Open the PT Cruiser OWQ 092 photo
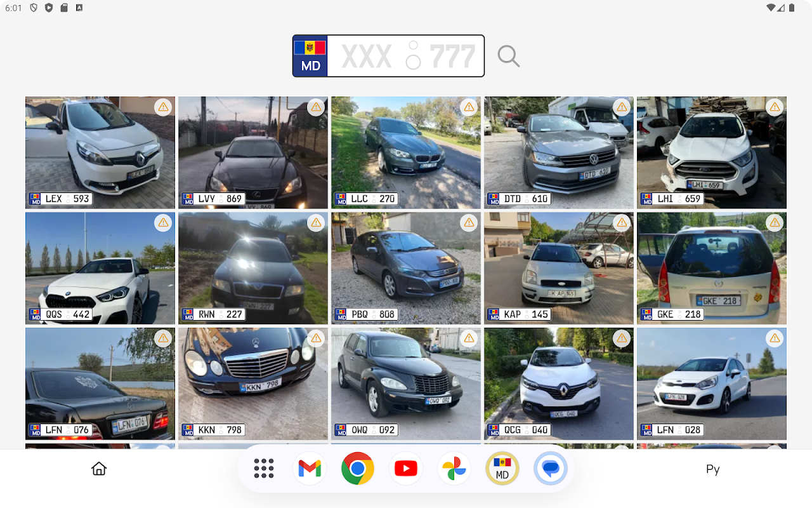This screenshot has height=508, width=812. coord(406,384)
